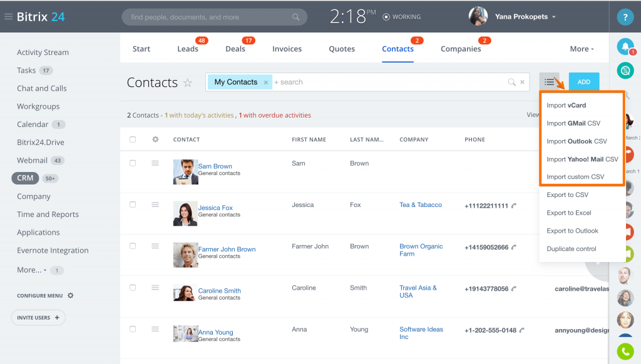Open the Quotes tab
641x364 pixels.
coord(342,49)
